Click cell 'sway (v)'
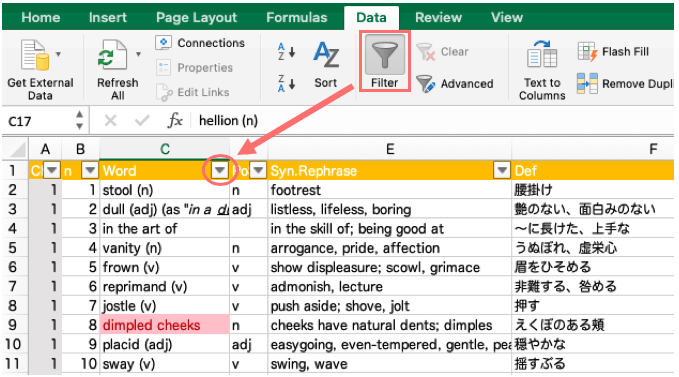Image resolution: width=679 pixels, height=377 pixels. (165, 364)
